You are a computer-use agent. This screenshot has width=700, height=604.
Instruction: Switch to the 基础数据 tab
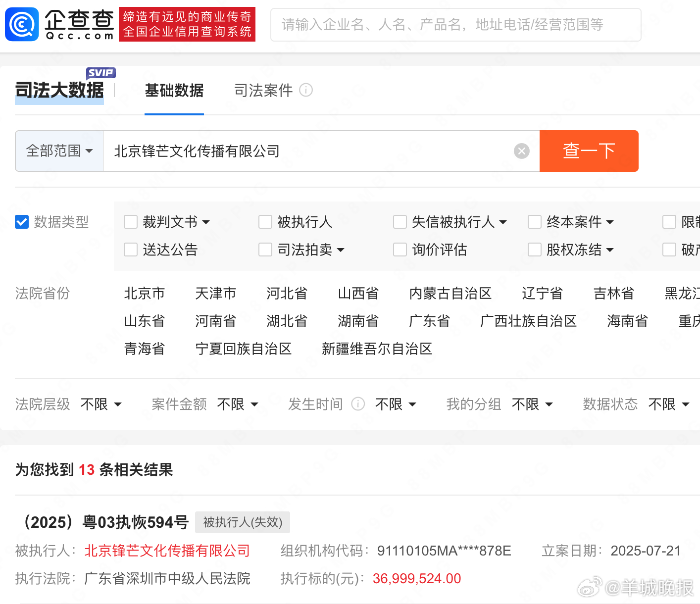[x=174, y=91]
